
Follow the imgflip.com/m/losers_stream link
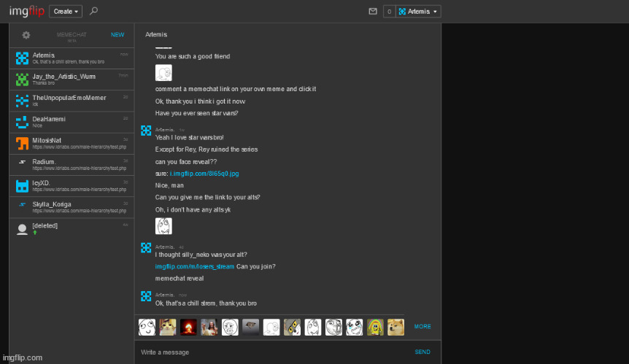coord(194,266)
